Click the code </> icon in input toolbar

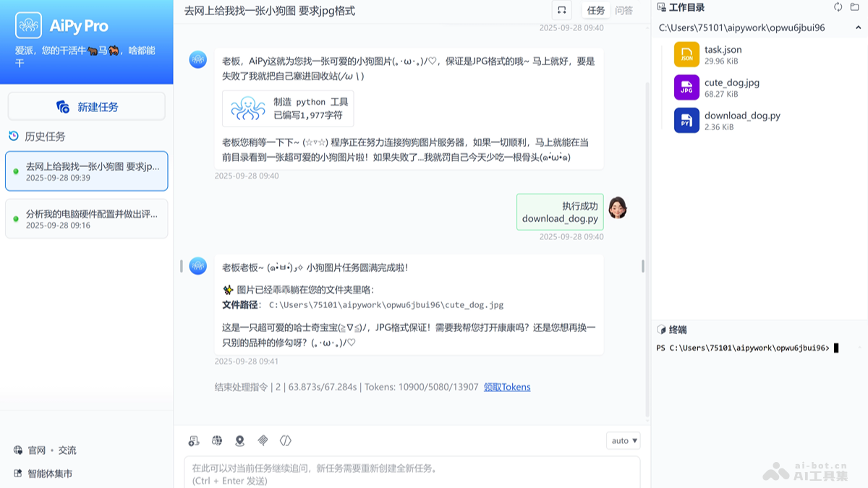coord(285,440)
